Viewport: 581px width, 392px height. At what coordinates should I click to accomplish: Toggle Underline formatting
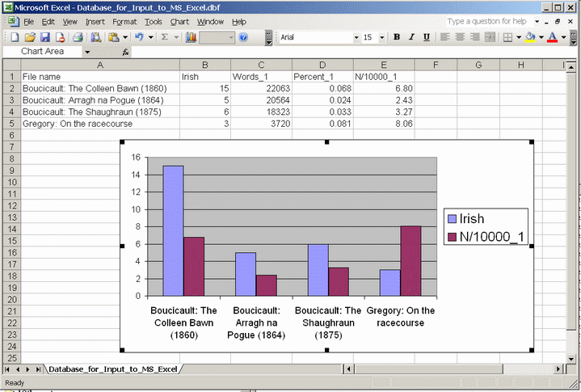click(426, 37)
